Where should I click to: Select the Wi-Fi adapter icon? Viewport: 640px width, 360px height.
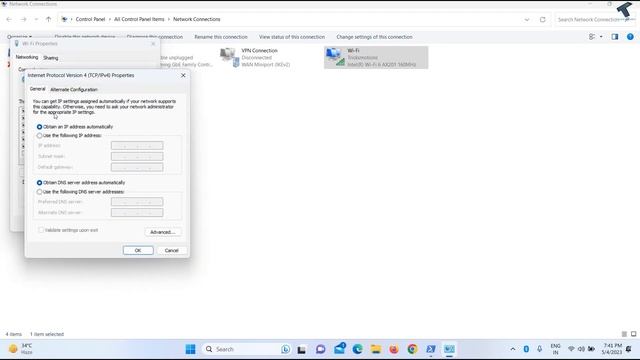335,57
